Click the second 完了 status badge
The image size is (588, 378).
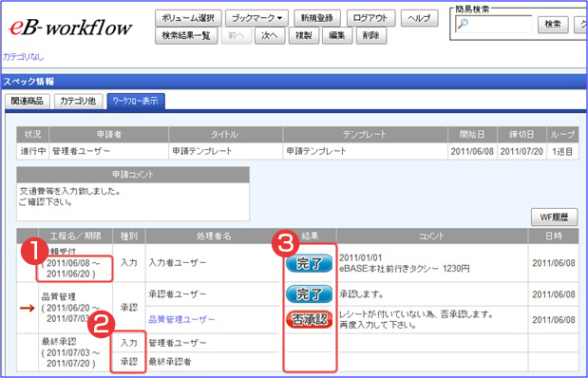pyautogui.click(x=310, y=294)
